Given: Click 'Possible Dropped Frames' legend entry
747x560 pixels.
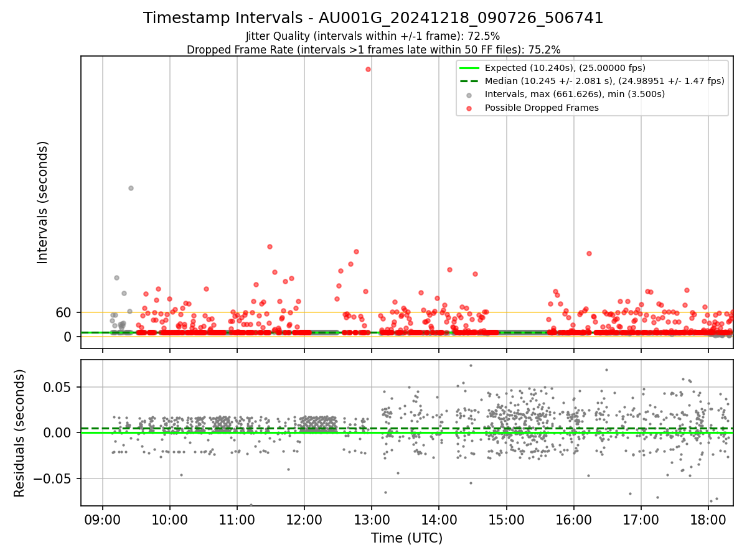Looking at the screenshot, I should click(x=542, y=108).
